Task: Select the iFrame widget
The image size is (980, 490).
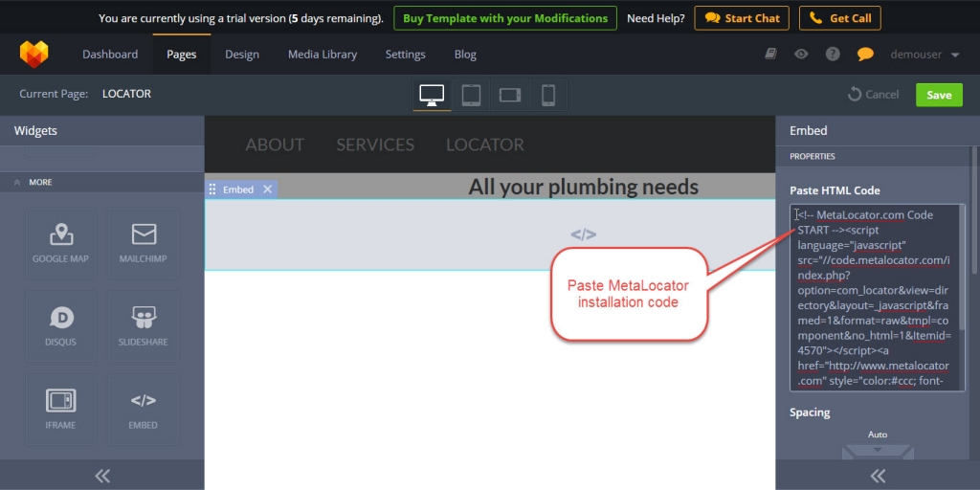Action: click(60, 410)
